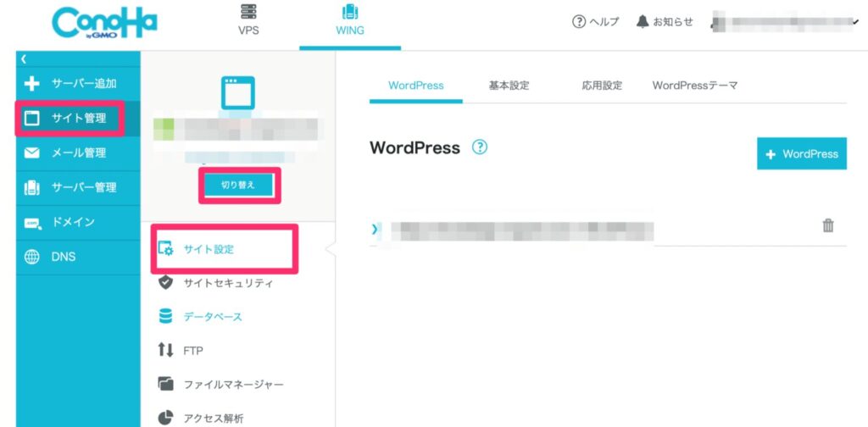Switch to the WordPressテーマ tab

[695, 86]
